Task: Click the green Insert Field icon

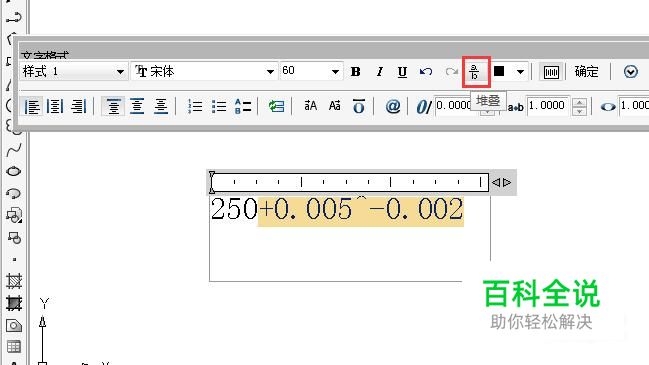Action: 276,106
